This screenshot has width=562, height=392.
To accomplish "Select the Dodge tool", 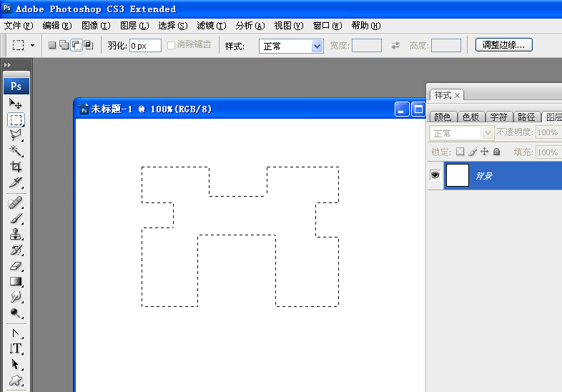I will click(16, 313).
